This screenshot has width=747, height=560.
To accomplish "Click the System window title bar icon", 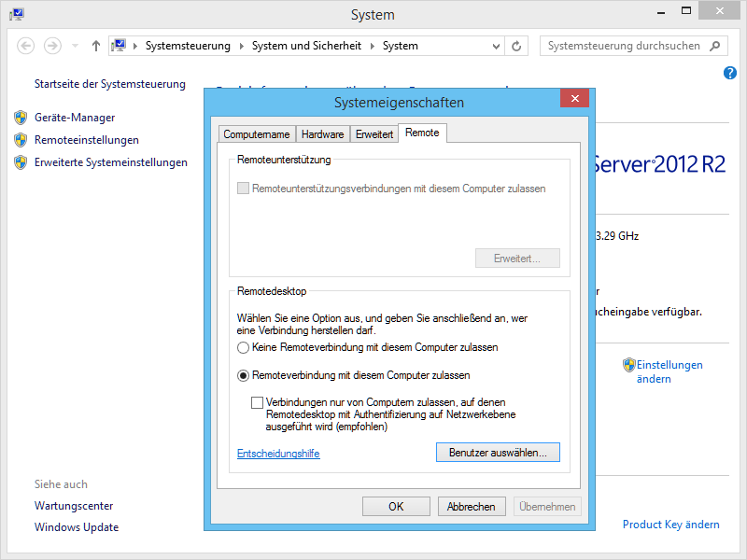I will tap(17, 14).
